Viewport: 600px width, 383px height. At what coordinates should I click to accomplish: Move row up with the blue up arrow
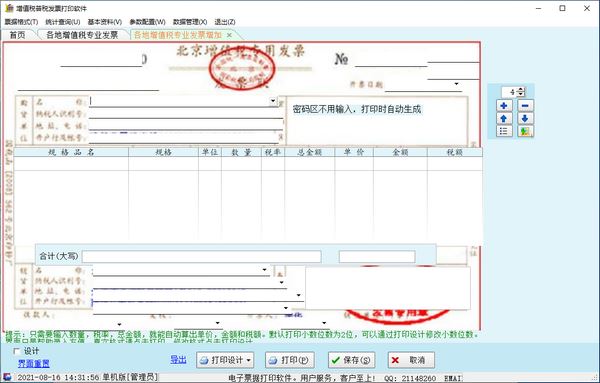[x=504, y=118]
